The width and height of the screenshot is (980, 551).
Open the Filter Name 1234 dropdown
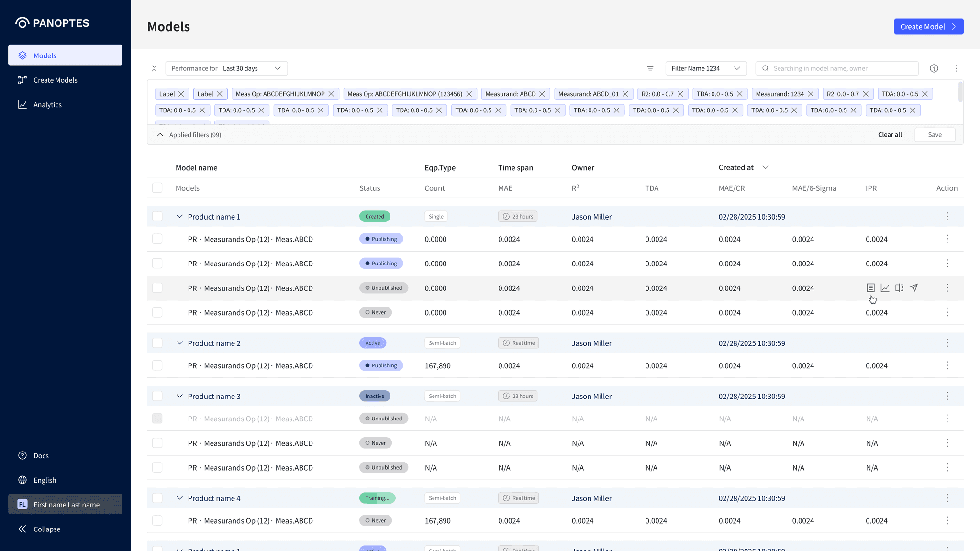point(705,68)
